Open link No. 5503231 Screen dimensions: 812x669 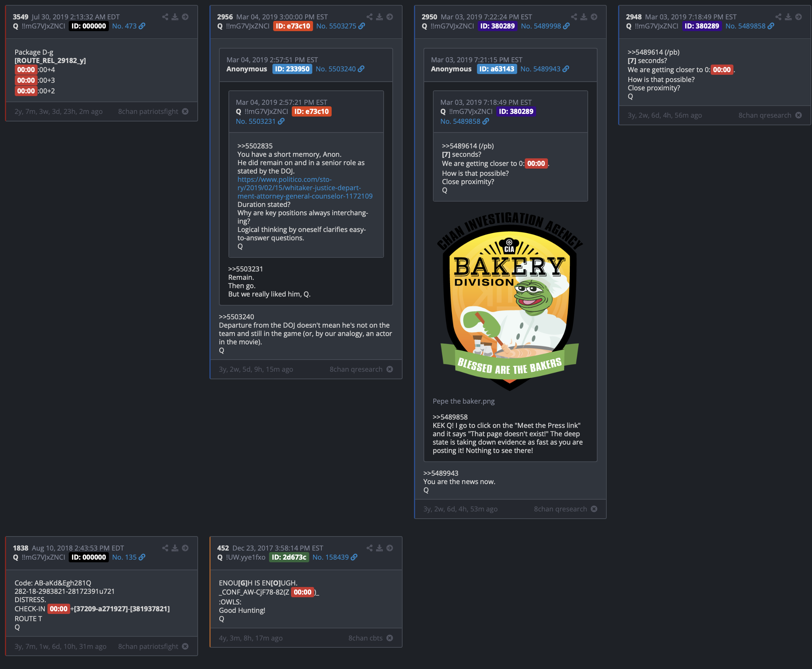[260, 121]
